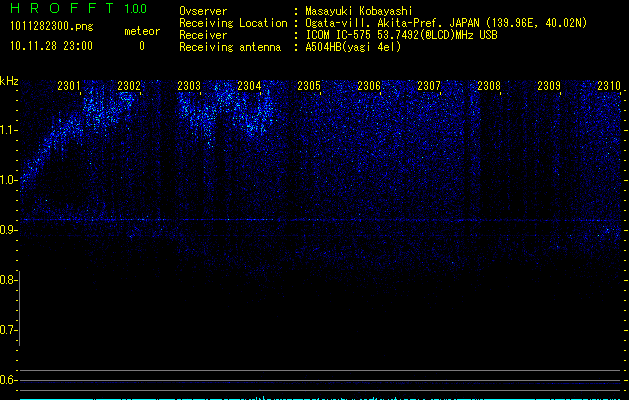Click the version number 1.00
The height and width of the screenshot is (400, 629).
pos(135,8)
